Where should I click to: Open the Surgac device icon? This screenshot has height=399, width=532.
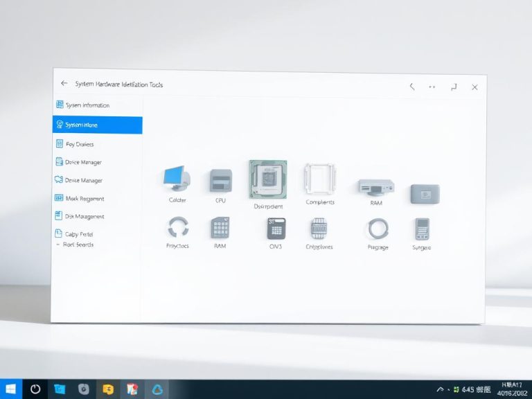pos(422,229)
